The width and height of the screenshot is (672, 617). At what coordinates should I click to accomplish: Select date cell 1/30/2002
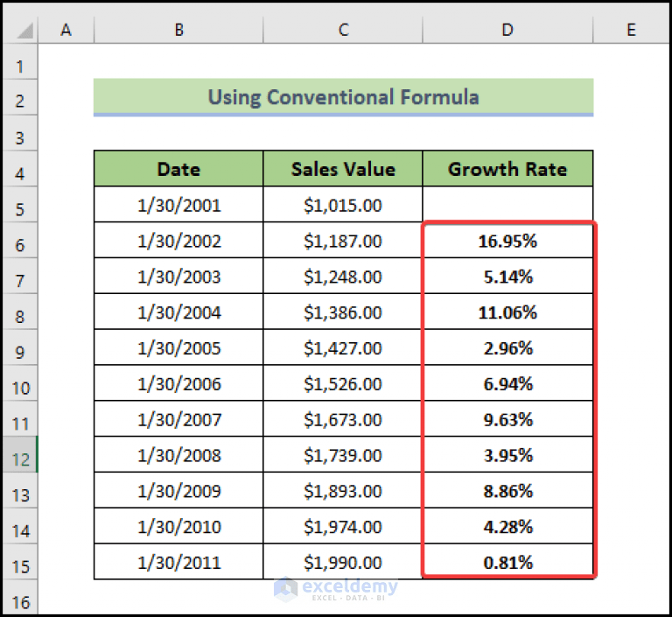pyautogui.click(x=178, y=240)
